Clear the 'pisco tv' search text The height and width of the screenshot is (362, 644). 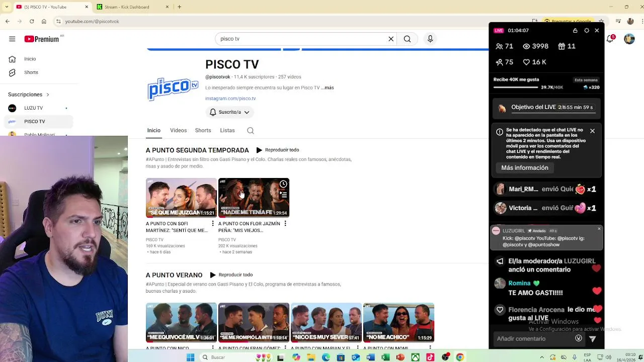[391, 39]
